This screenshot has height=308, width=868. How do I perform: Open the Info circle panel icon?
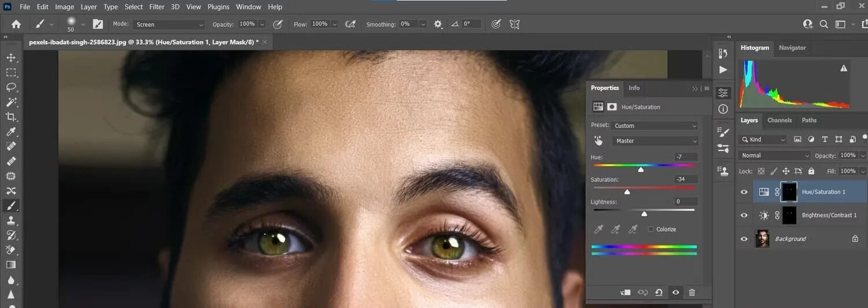[x=723, y=109]
